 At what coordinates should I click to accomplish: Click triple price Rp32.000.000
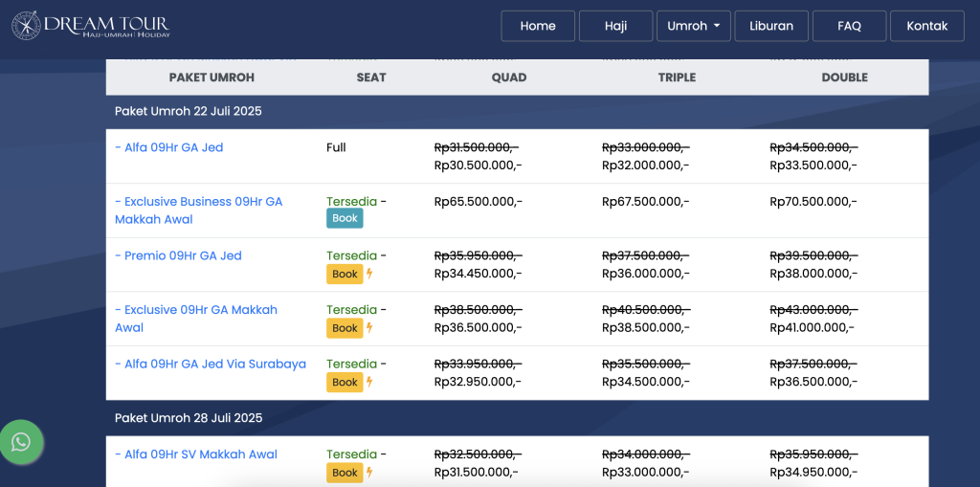point(646,166)
